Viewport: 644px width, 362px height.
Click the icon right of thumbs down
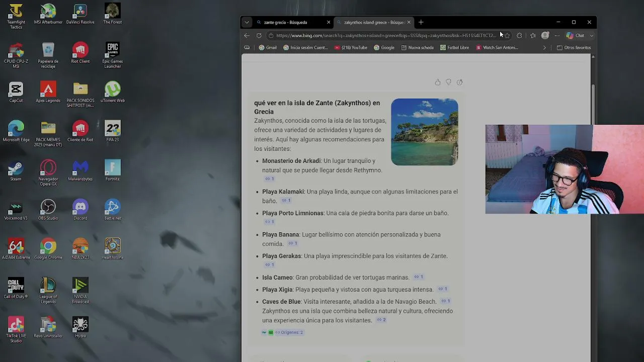point(459,82)
